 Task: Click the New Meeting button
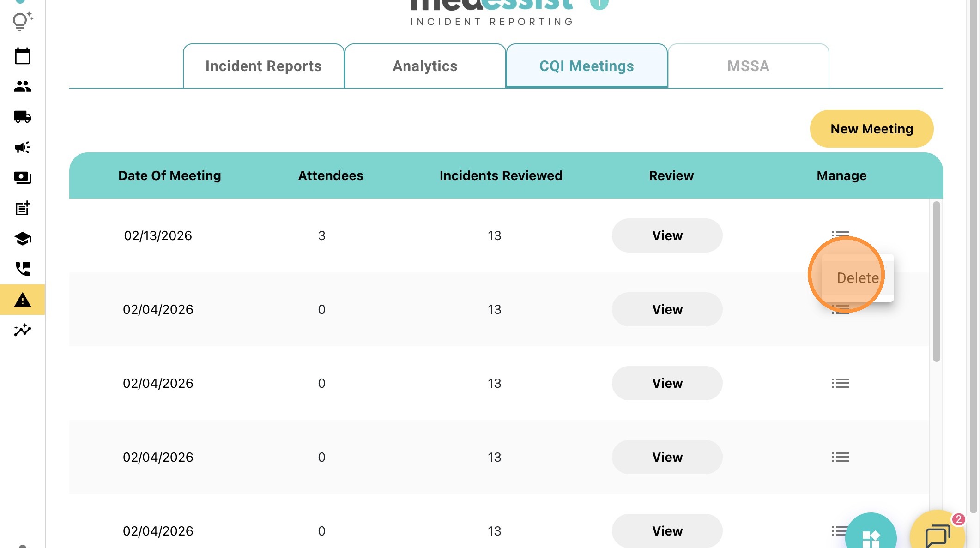point(871,129)
